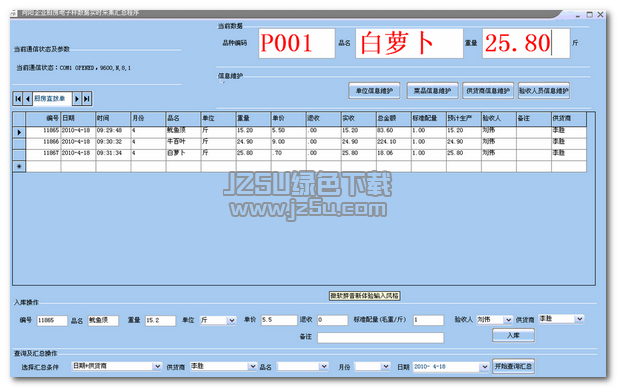
Task: Go to previous record in navigator
Action: click(x=28, y=98)
